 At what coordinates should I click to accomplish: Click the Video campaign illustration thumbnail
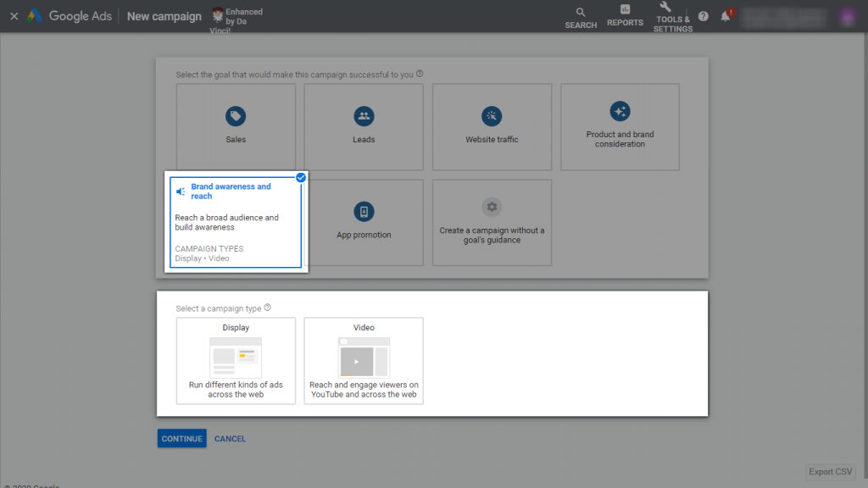(x=364, y=358)
